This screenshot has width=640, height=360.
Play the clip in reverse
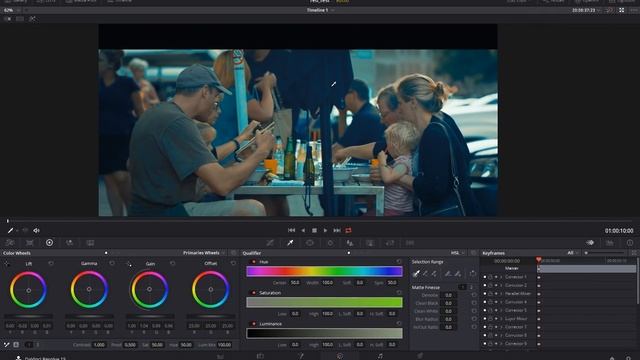(303, 231)
